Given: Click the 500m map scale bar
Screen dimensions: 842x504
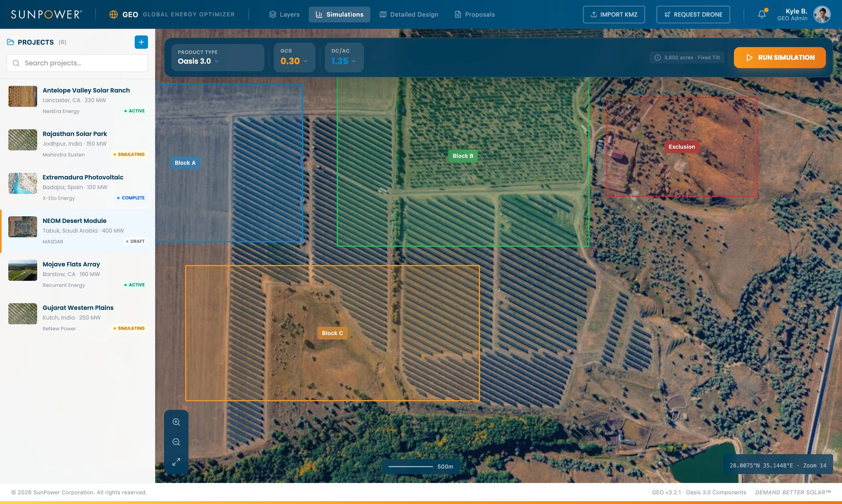Looking at the screenshot, I should 421,467.
